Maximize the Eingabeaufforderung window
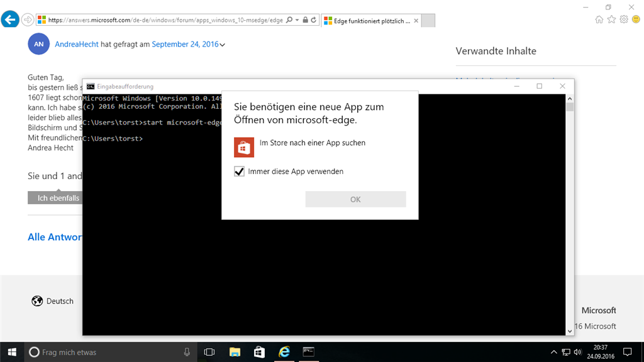Image resolution: width=644 pixels, height=362 pixels. (x=539, y=86)
